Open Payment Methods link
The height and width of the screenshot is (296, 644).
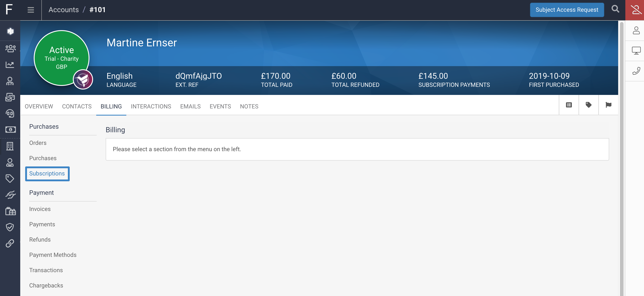53,255
